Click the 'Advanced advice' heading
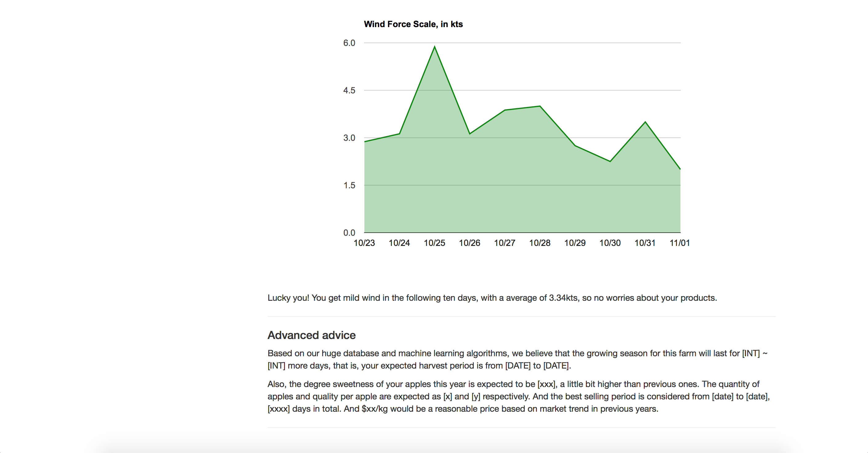Image resolution: width=868 pixels, height=453 pixels. coord(311,335)
